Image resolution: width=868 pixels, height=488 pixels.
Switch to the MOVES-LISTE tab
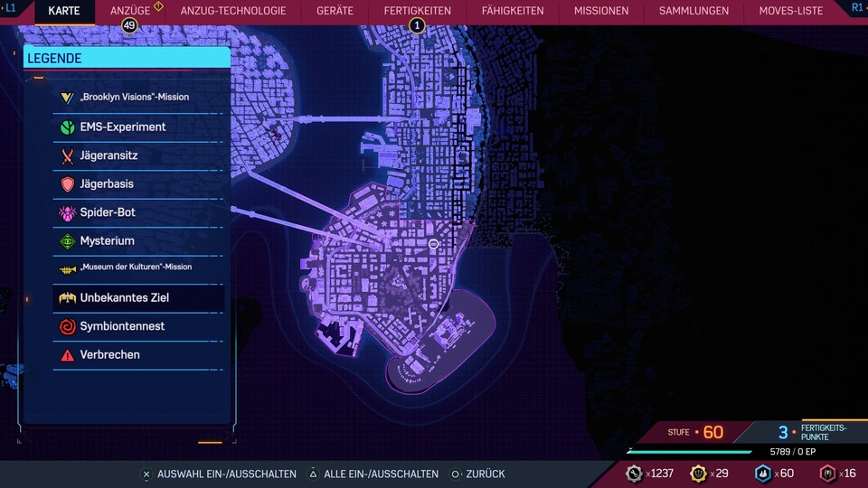(x=790, y=11)
